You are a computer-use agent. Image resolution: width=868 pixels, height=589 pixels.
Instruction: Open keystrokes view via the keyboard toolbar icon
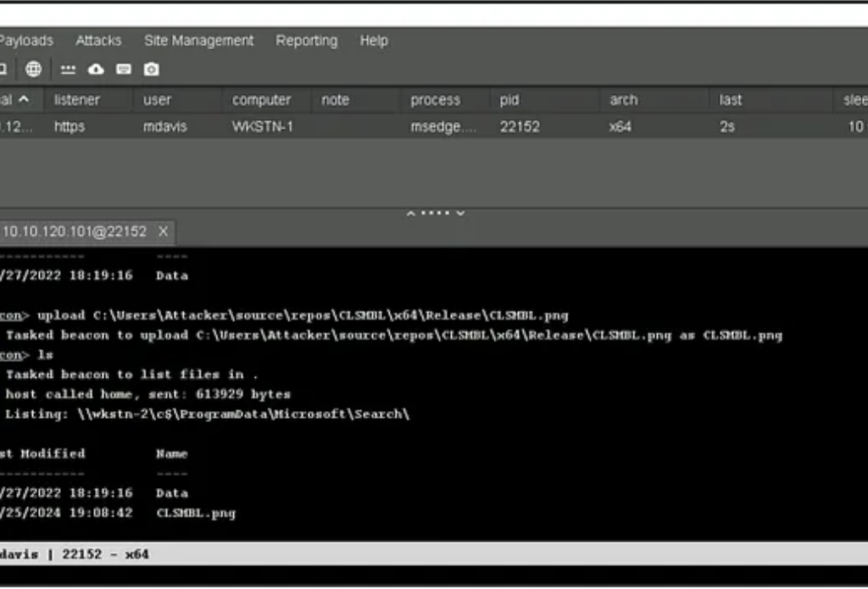point(124,69)
